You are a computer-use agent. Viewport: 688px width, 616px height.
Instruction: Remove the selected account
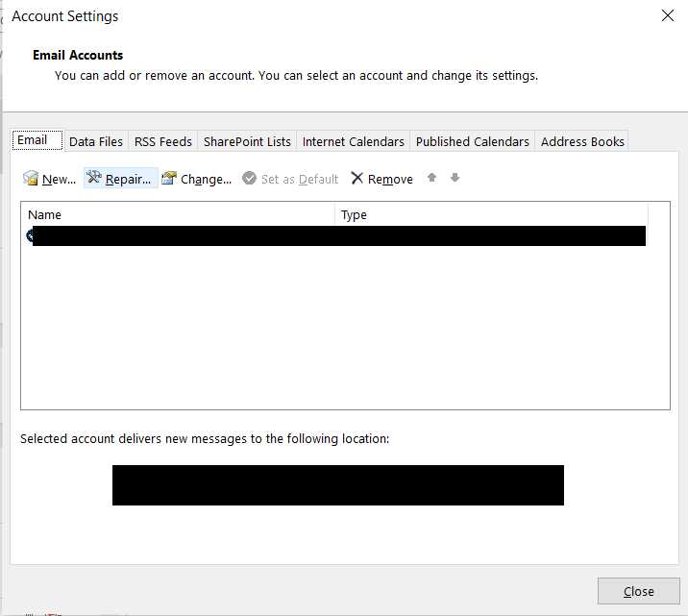pos(381,179)
